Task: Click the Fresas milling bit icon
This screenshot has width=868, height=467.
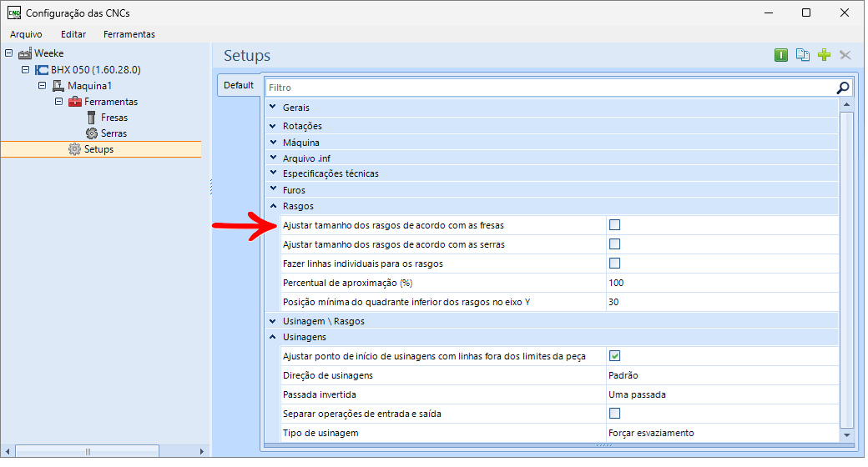Action: [91, 118]
